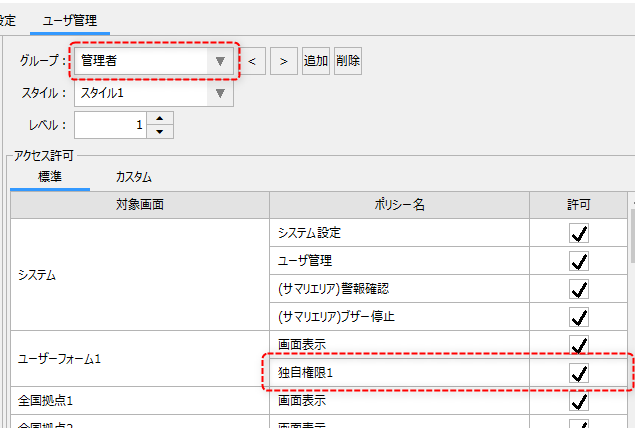Image resolution: width=635 pixels, height=428 pixels.
Task: Click the 追加 button
Action: 316,61
